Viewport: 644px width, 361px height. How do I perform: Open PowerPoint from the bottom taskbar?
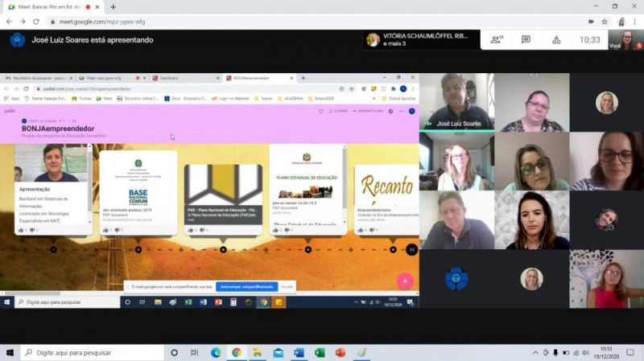pos(341,353)
